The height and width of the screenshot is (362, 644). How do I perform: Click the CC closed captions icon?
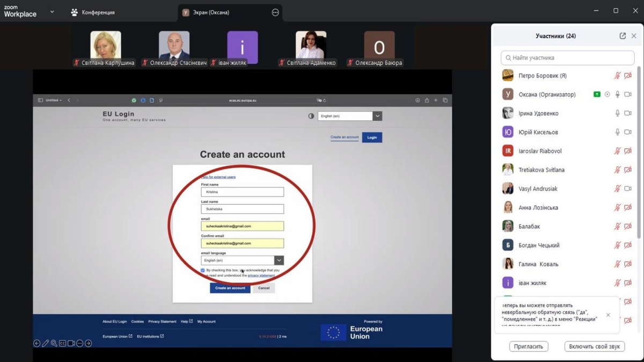pos(63,343)
